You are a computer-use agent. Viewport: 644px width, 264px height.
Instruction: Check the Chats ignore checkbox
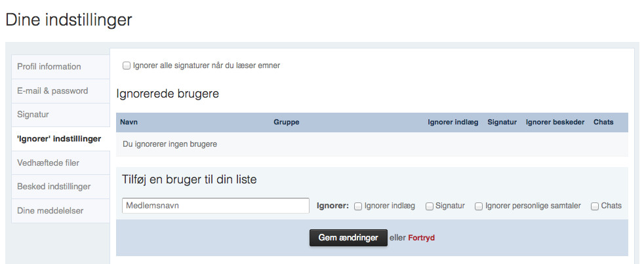coord(595,206)
